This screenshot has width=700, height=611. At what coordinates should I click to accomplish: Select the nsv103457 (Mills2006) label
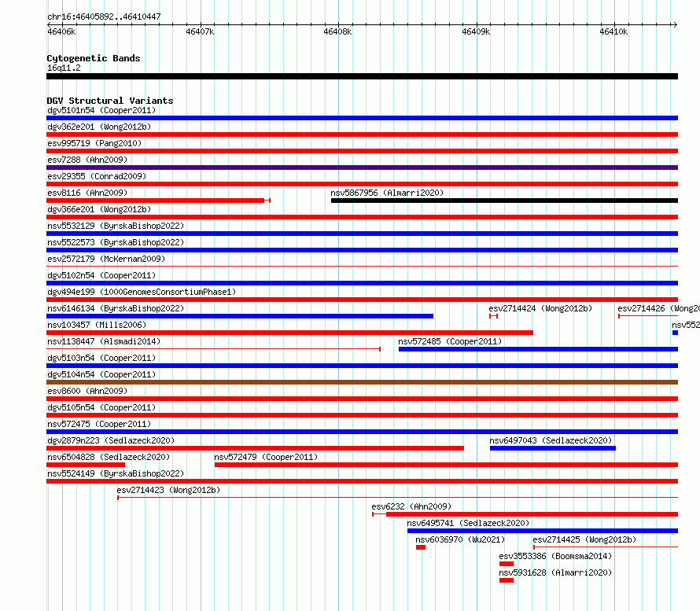97,325
